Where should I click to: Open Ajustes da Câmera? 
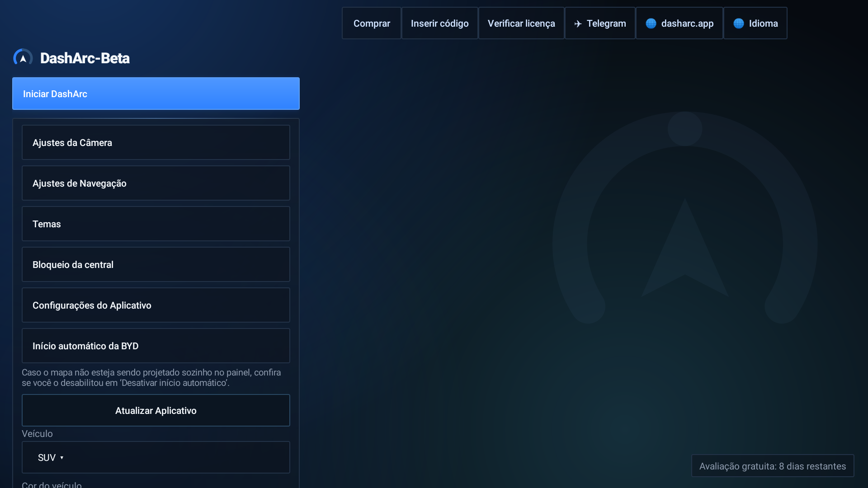pyautogui.click(x=156, y=142)
